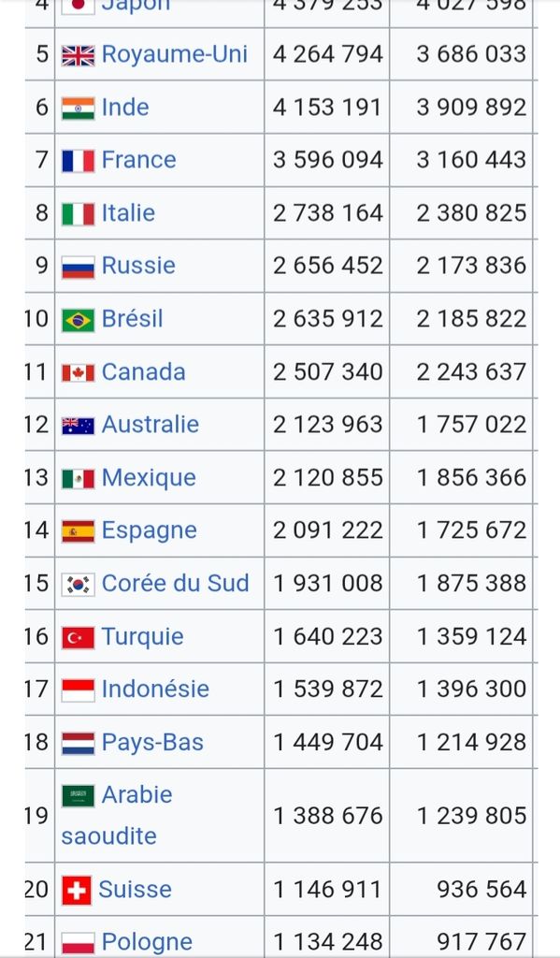560x958 pixels.
Task: Click the Mexico flag icon
Action: coord(79,479)
